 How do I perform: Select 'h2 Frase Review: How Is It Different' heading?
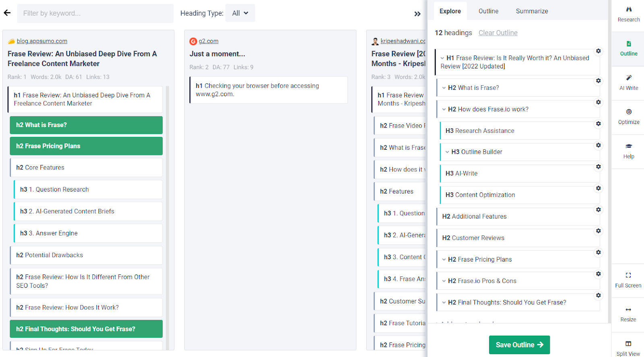point(86,281)
